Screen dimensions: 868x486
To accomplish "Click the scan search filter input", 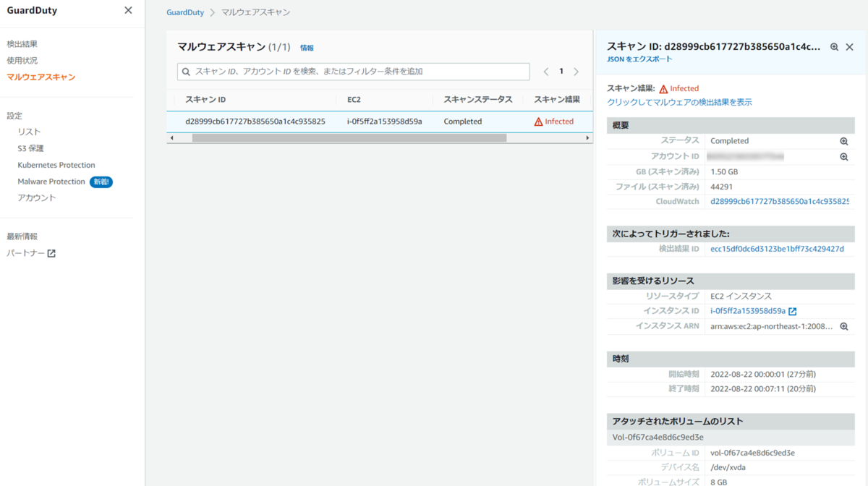I will pyautogui.click(x=354, y=72).
